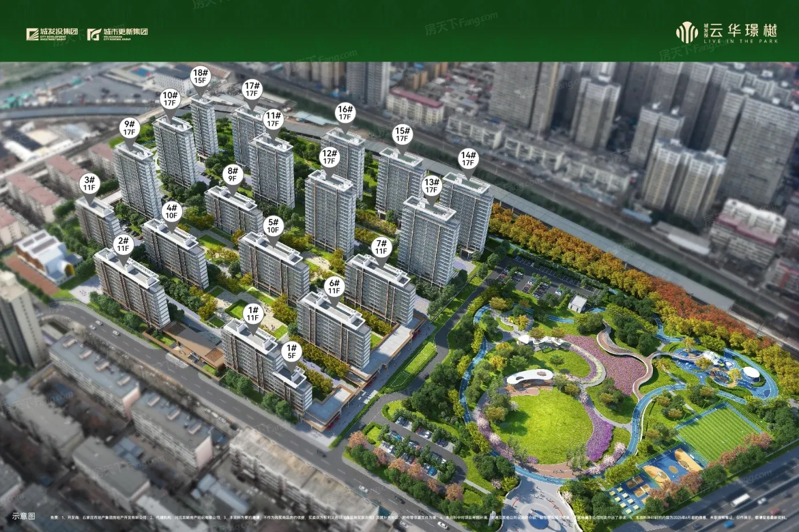Pick the 13# 17F building marker
This screenshot has width=799, height=532.
coord(431,186)
